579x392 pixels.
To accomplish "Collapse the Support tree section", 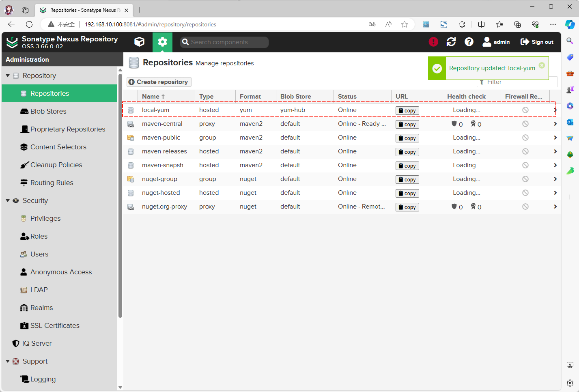I will pos(8,361).
